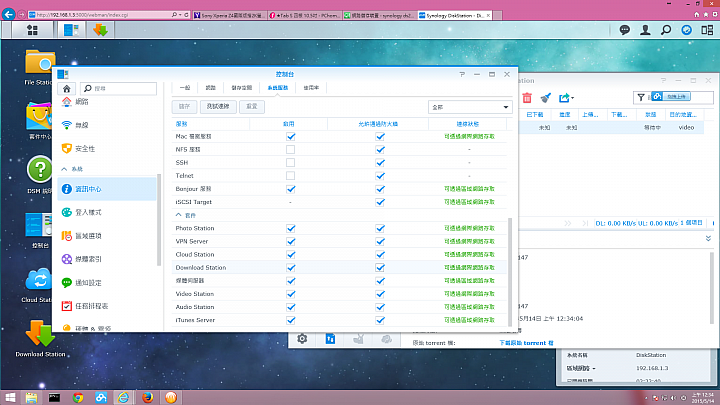The height and width of the screenshot is (405, 720).
Task: Enable the SSH service checkbox
Action: pos(290,163)
